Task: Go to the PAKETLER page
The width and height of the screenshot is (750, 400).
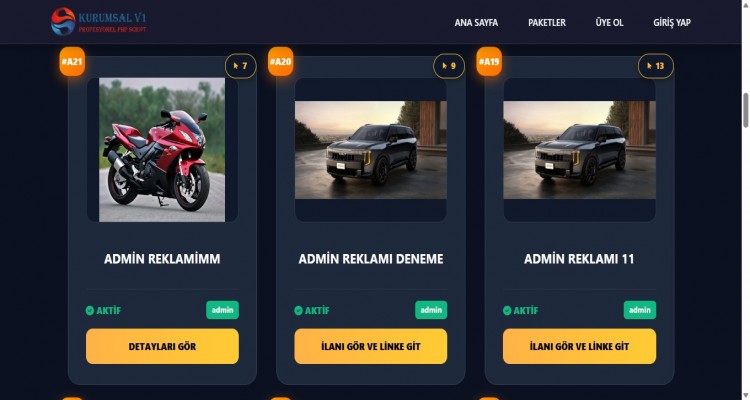Action: click(547, 22)
